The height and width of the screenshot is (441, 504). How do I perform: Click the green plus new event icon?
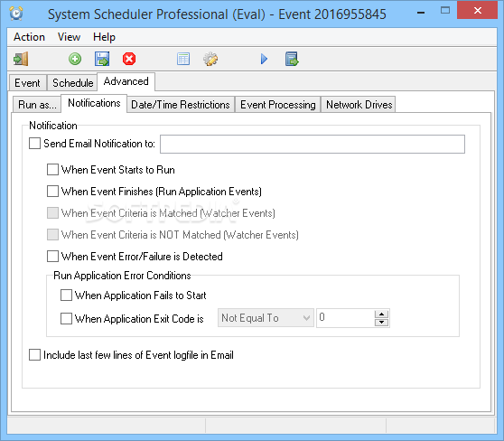[75, 59]
